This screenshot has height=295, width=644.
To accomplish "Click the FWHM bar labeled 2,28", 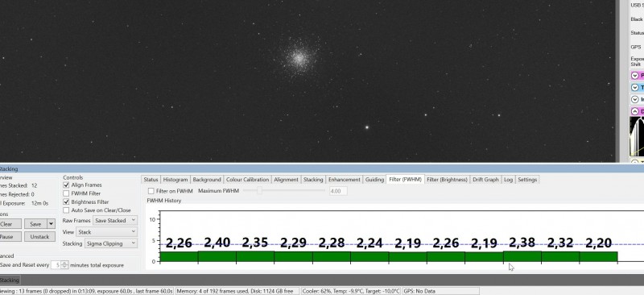I will (x=332, y=257).
